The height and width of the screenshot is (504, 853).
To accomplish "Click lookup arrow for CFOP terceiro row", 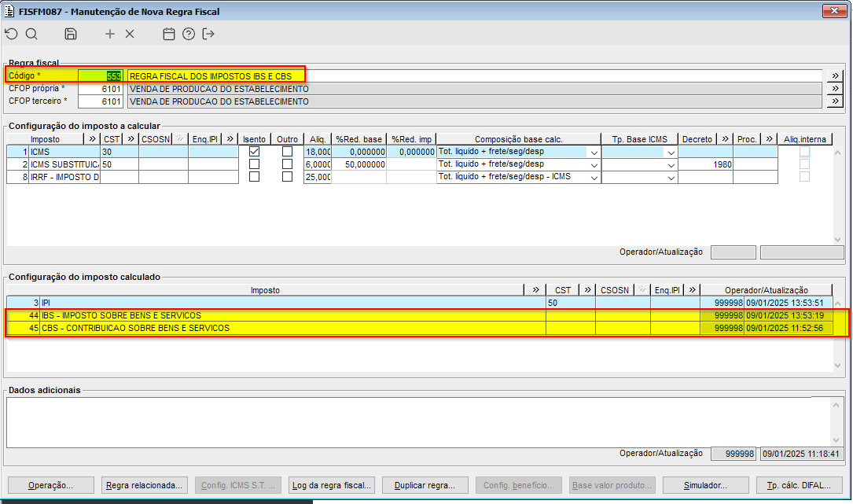I will (x=835, y=101).
